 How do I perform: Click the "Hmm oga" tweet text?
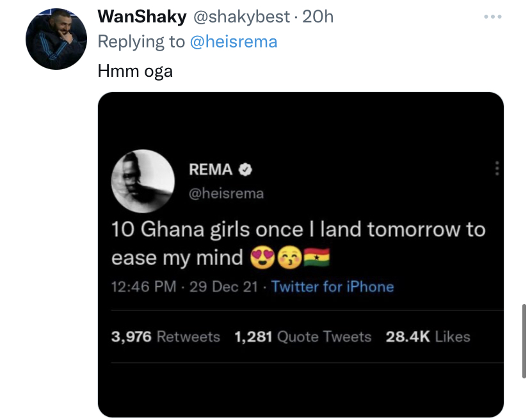tap(135, 70)
